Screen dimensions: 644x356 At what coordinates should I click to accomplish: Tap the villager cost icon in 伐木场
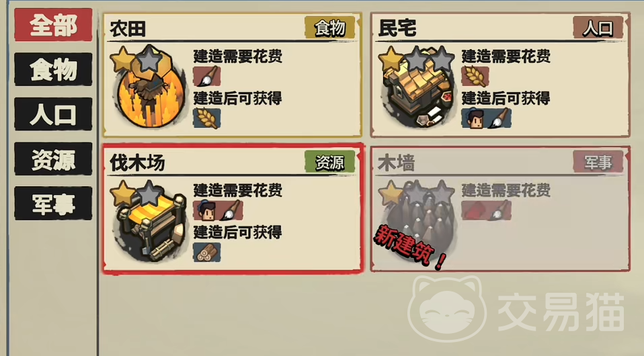(x=206, y=210)
